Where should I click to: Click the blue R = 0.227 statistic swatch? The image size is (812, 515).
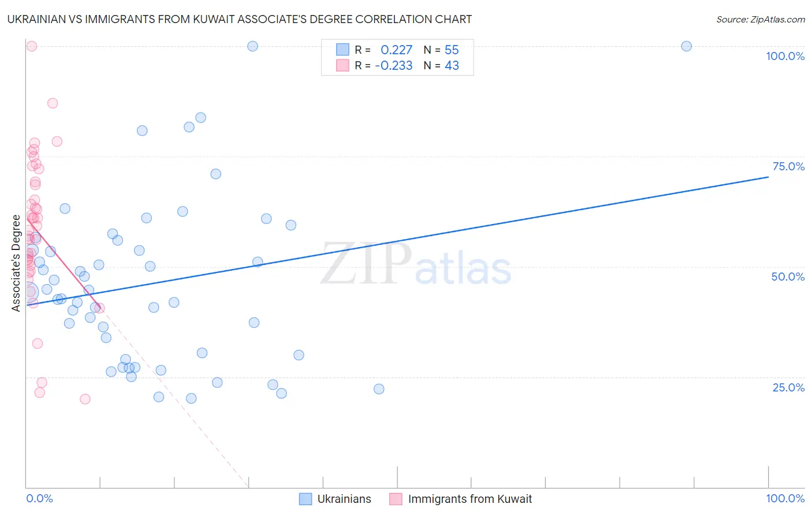pos(343,50)
